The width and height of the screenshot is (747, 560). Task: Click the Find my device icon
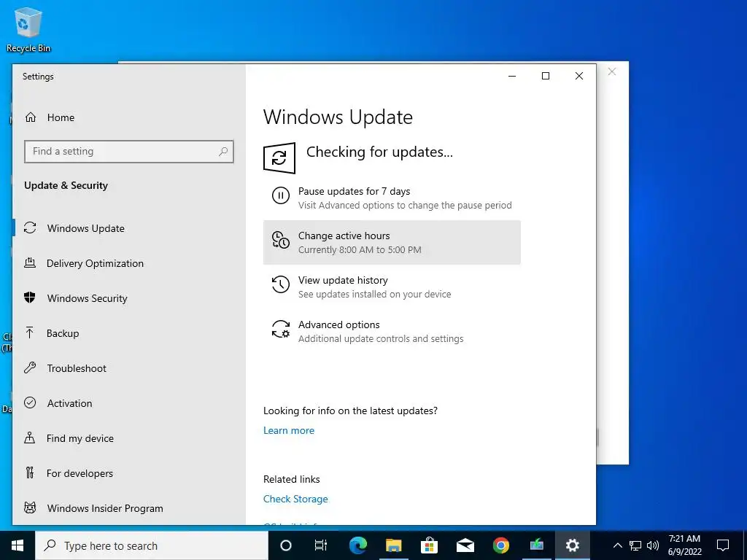coord(30,437)
